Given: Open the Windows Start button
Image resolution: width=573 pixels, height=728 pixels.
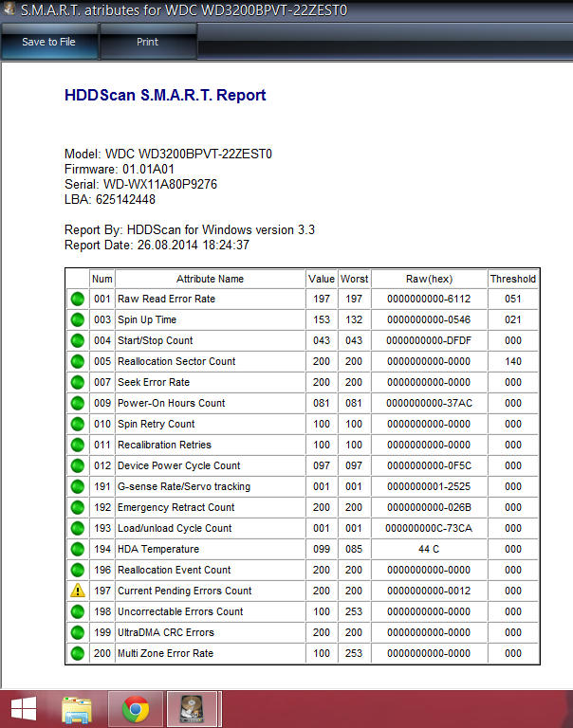Looking at the screenshot, I should coord(25,708).
